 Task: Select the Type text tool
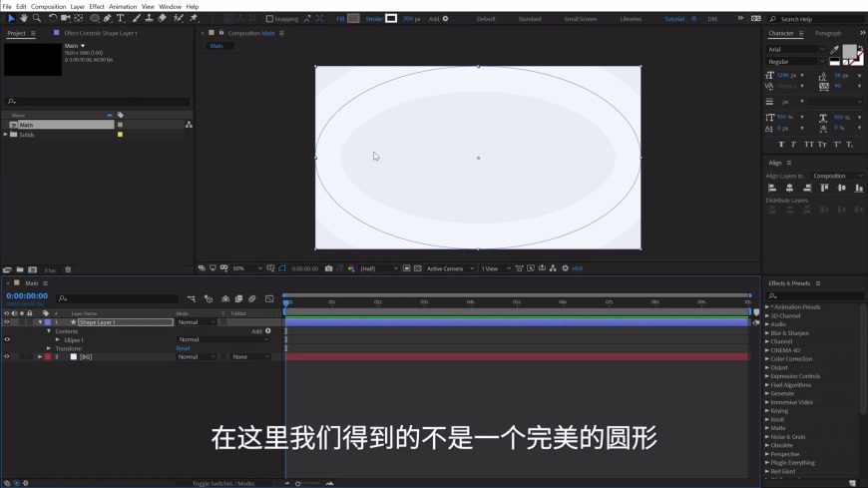pos(120,18)
